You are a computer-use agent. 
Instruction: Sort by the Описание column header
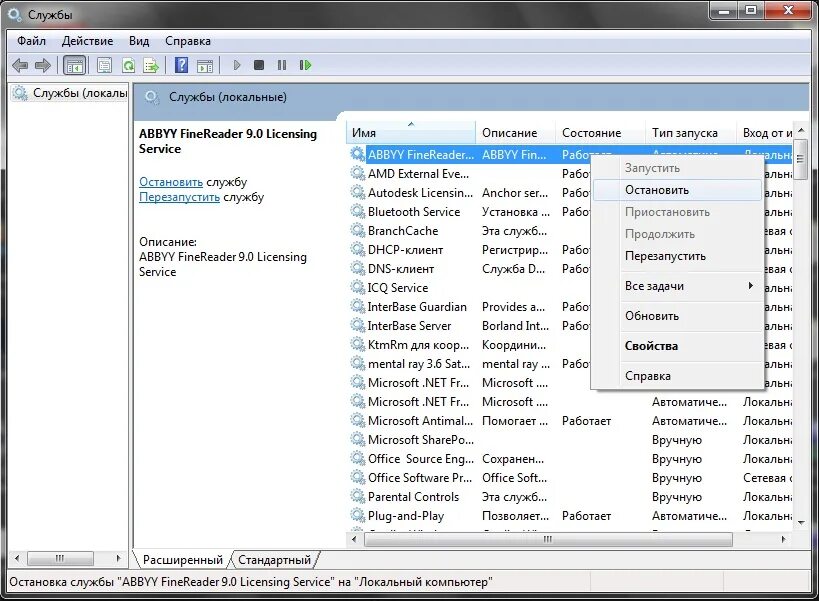pyautogui.click(x=516, y=133)
